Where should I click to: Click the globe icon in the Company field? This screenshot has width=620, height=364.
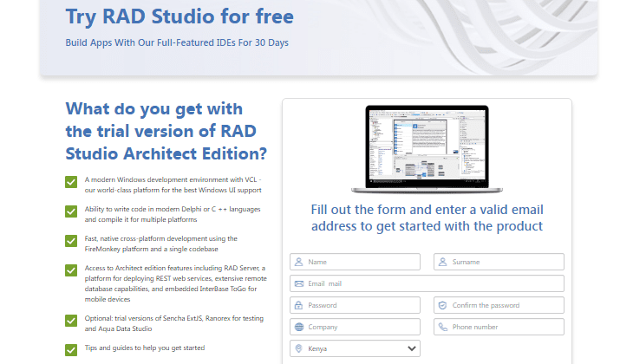[298, 327]
